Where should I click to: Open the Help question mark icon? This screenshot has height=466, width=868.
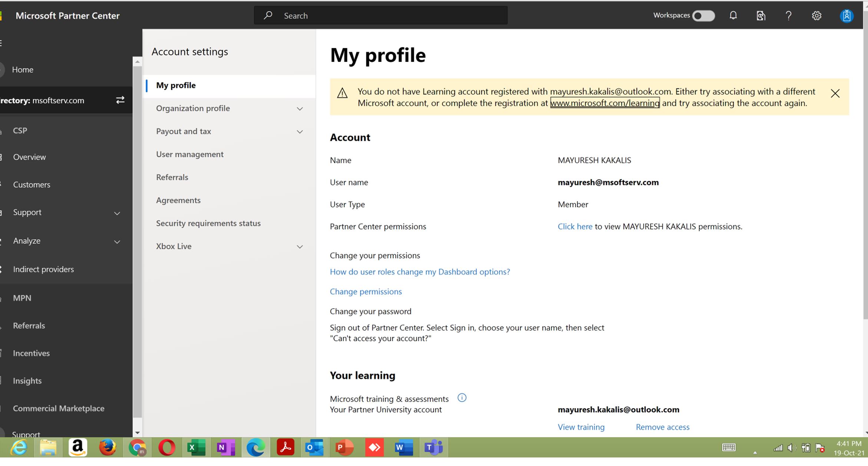[x=788, y=15]
